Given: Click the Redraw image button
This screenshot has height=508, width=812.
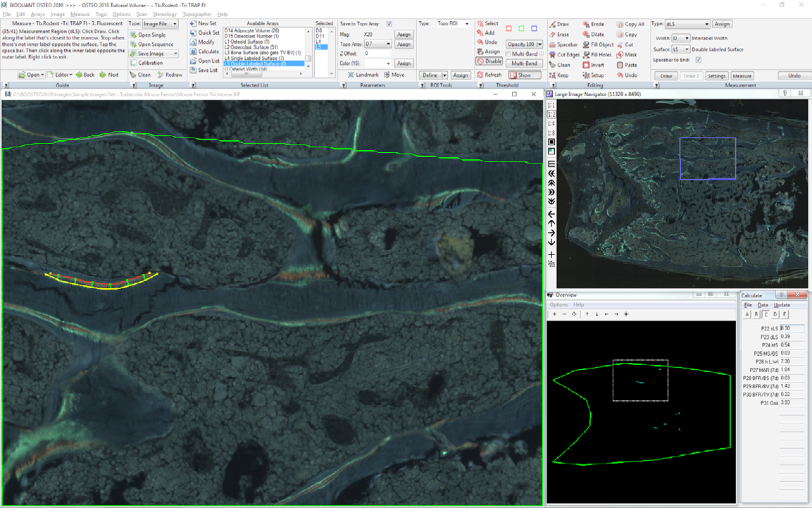Looking at the screenshot, I should click(x=169, y=75).
